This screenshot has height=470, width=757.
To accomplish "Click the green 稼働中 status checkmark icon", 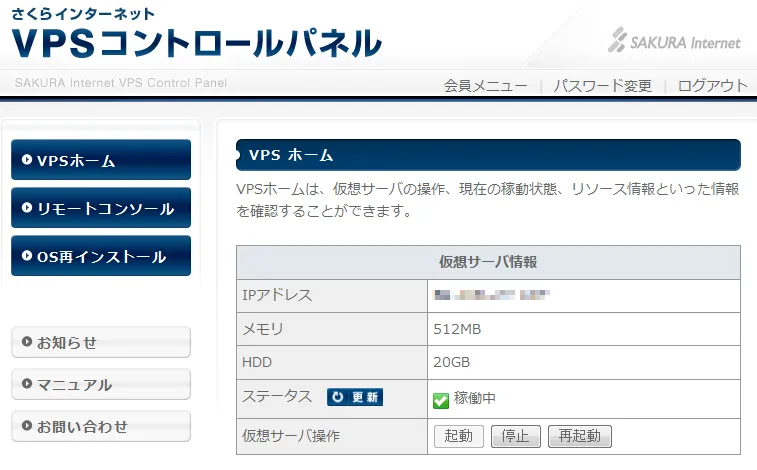I will coord(441,400).
